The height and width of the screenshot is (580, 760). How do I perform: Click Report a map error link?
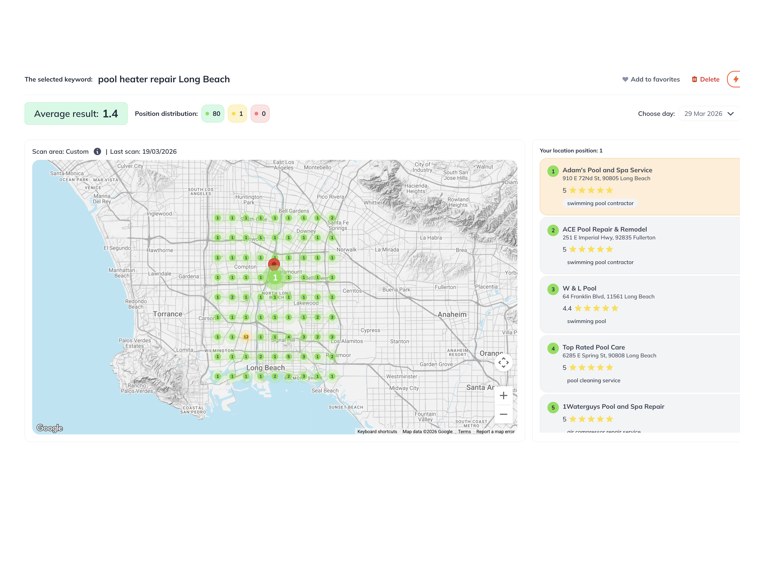click(x=495, y=431)
